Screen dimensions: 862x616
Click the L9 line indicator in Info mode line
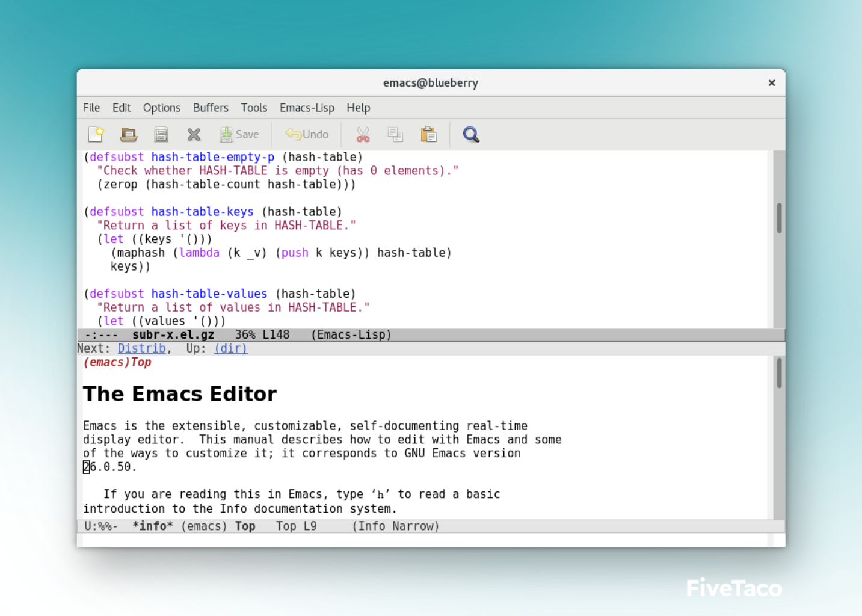coord(310,526)
